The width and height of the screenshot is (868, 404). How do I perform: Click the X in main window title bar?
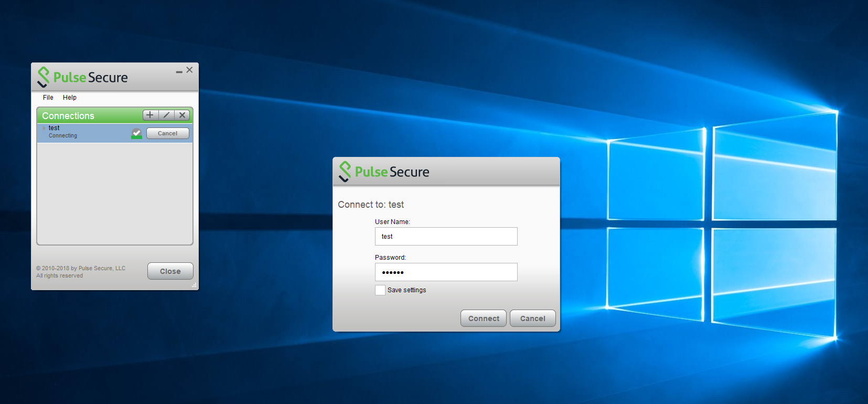pos(189,70)
